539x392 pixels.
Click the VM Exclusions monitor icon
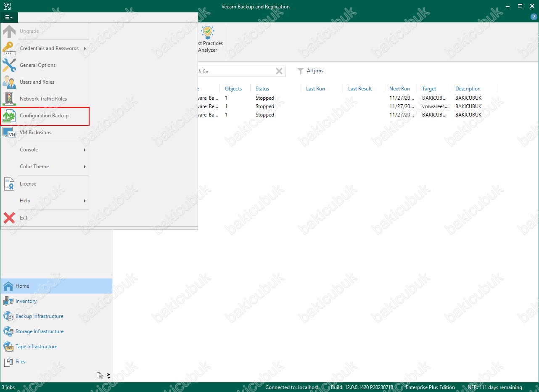click(9, 132)
